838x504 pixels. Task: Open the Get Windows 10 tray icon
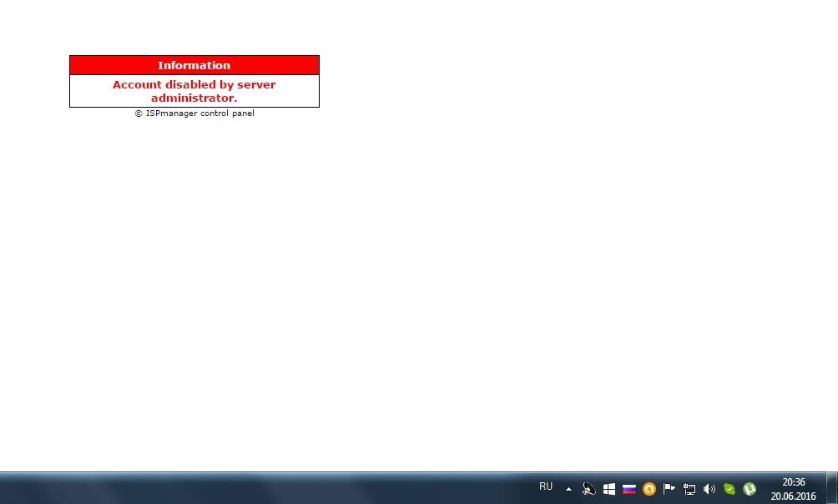[x=609, y=489]
